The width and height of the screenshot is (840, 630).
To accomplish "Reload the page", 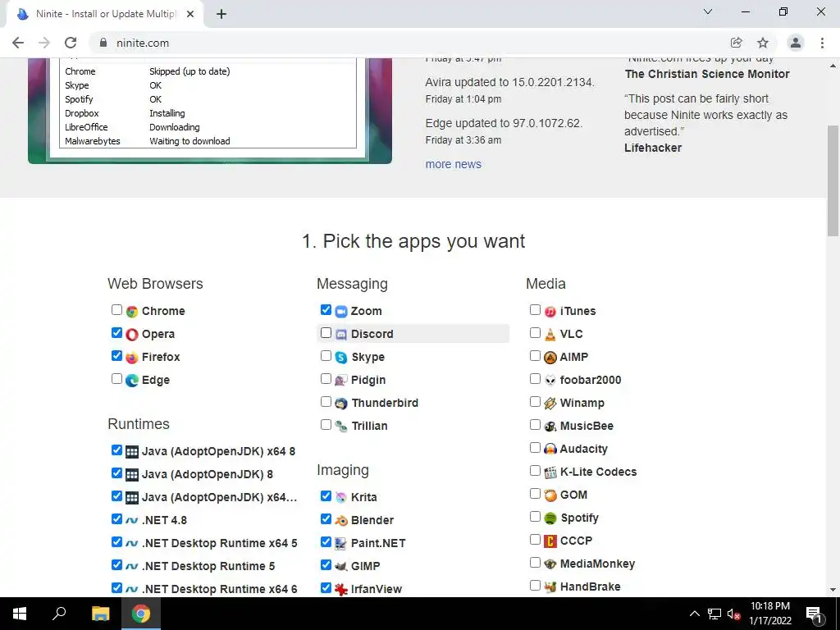I will [x=71, y=43].
